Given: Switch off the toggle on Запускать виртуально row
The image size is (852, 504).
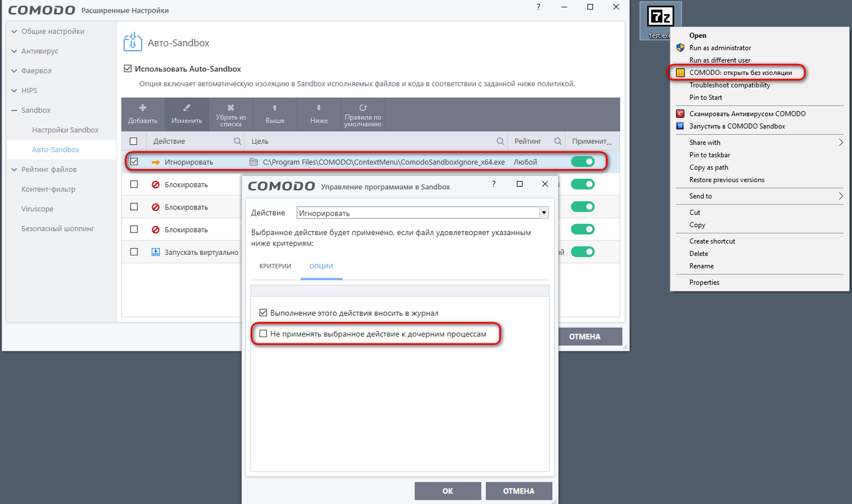Looking at the screenshot, I should (x=583, y=252).
